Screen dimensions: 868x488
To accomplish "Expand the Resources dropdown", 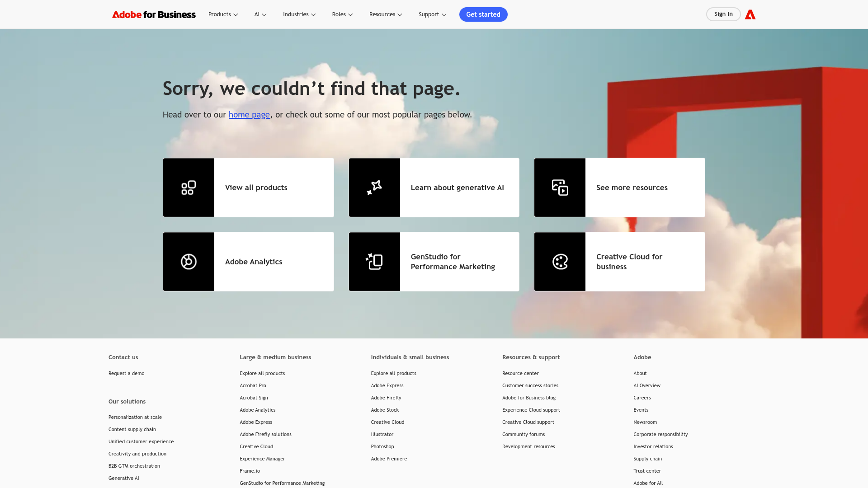I will (x=385, y=14).
